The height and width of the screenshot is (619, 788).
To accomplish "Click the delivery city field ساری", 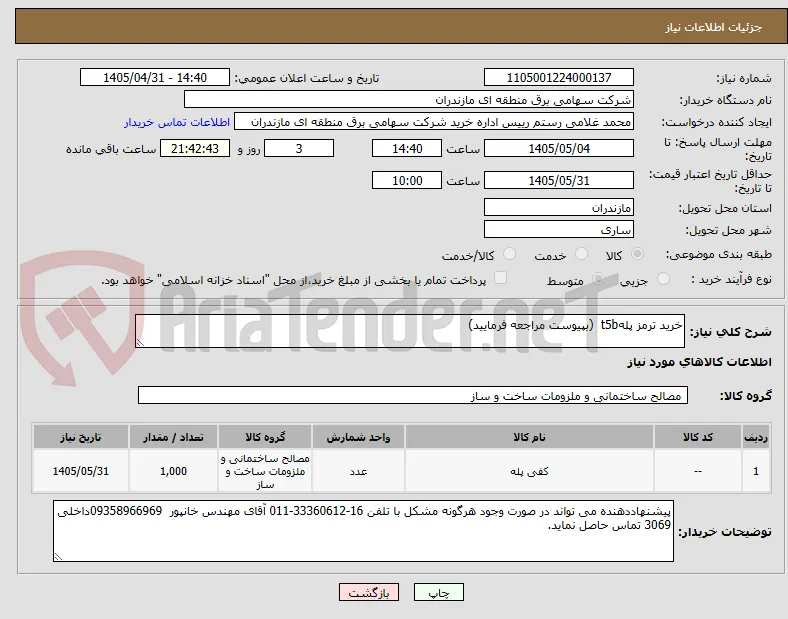I will click(x=559, y=229).
